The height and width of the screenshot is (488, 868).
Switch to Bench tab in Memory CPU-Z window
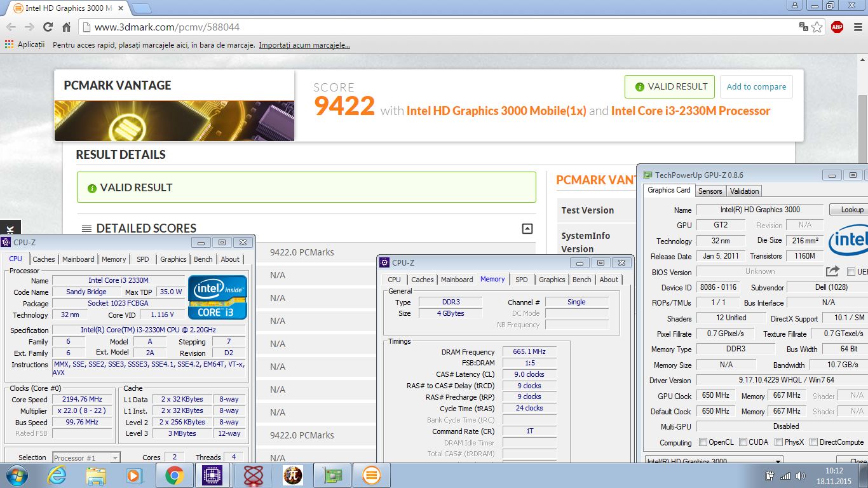click(x=581, y=280)
